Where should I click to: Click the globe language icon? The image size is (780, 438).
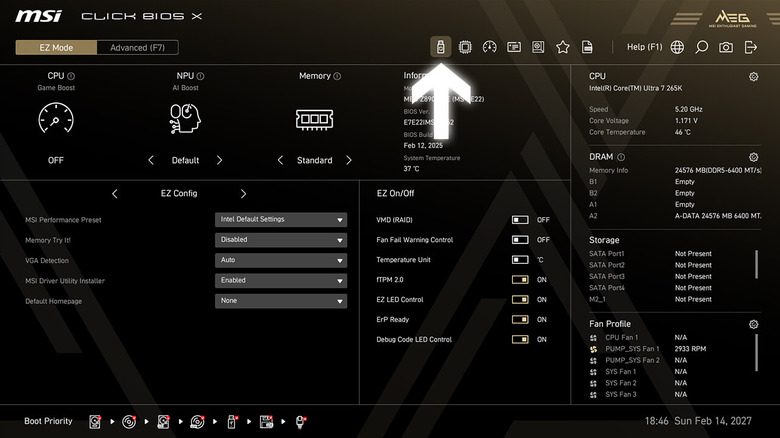pos(677,47)
